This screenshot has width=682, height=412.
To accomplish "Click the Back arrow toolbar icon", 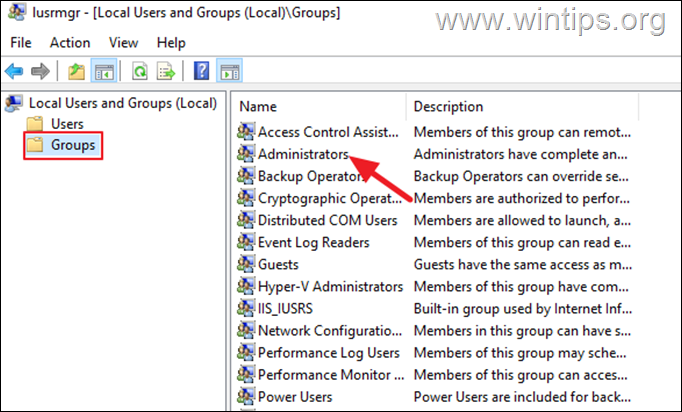I will pos(14,71).
